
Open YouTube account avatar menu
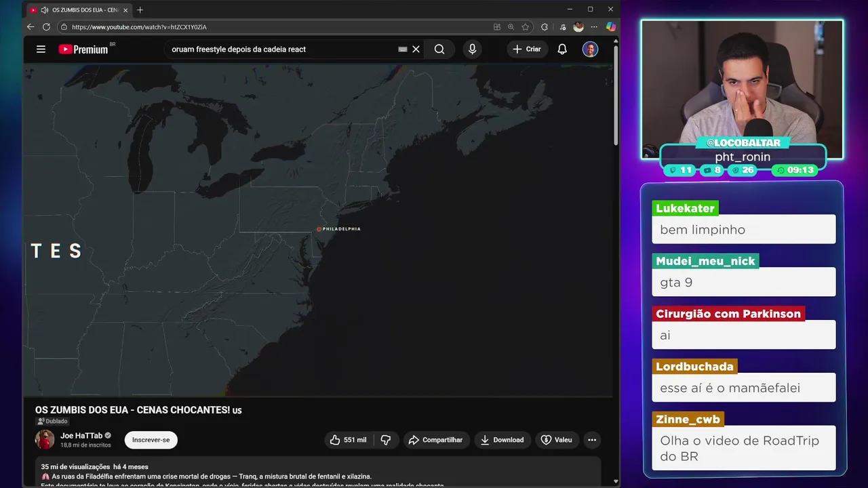[x=590, y=49]
